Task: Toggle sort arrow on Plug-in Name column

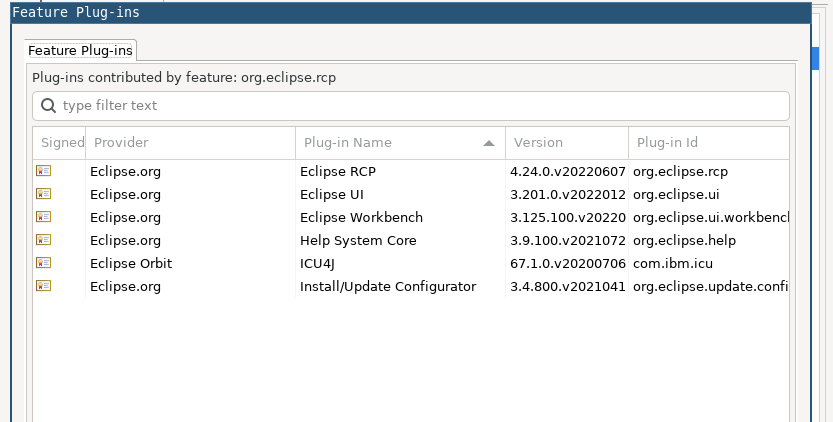Action: pos(489,143)
